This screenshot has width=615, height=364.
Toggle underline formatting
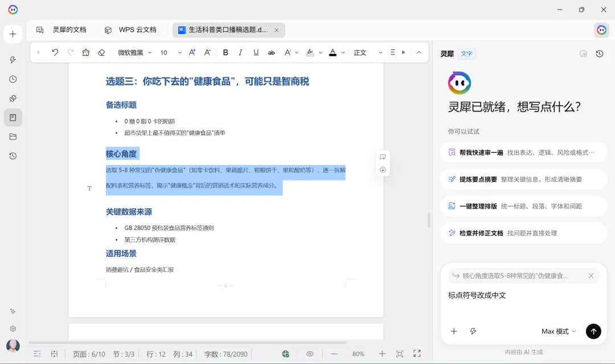256,52
